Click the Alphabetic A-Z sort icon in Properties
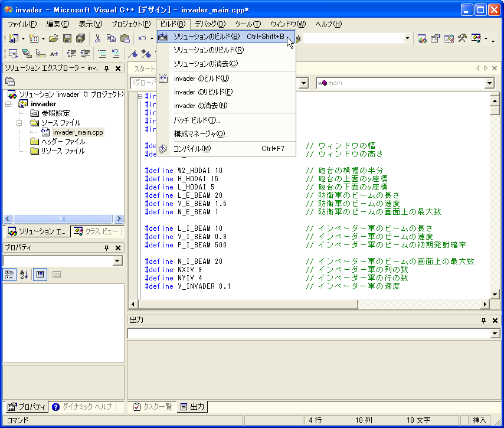Image resolution: width=504 pixels, height=428 pixels. tap(24, 275)
